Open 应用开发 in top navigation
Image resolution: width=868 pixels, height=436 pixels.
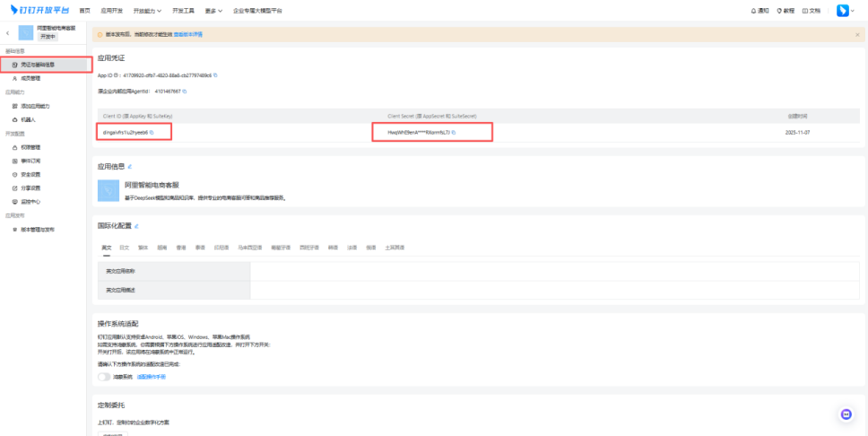pos(112,11)
